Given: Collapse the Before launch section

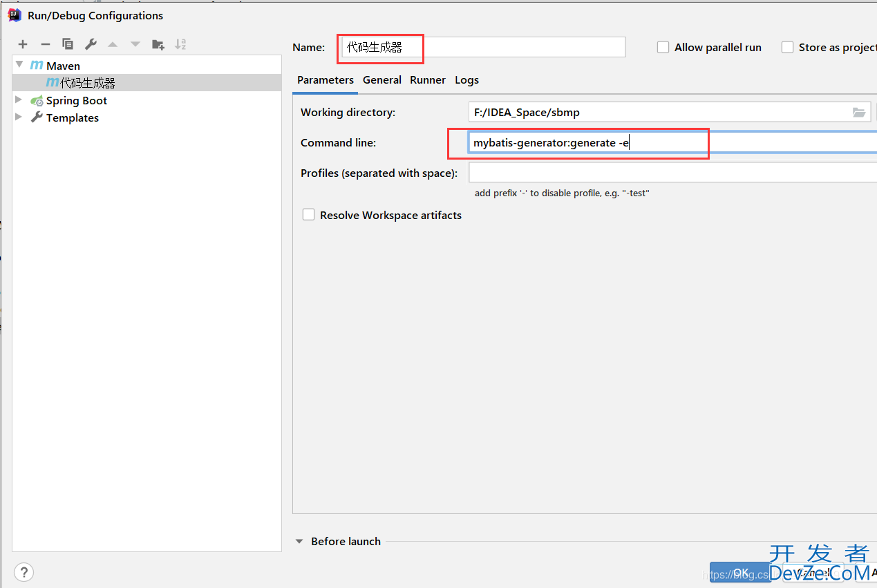Looking at the screenshot, I should (x=299, y=542).
